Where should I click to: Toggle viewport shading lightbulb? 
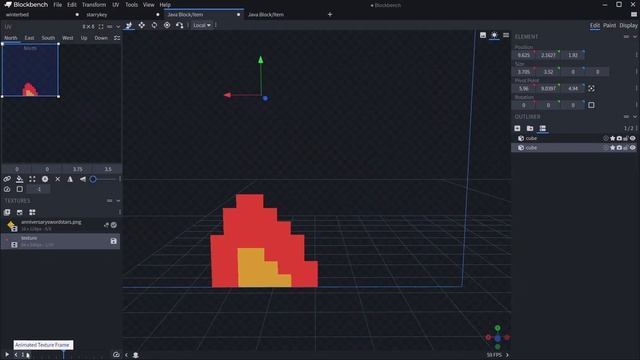point(494,35)
